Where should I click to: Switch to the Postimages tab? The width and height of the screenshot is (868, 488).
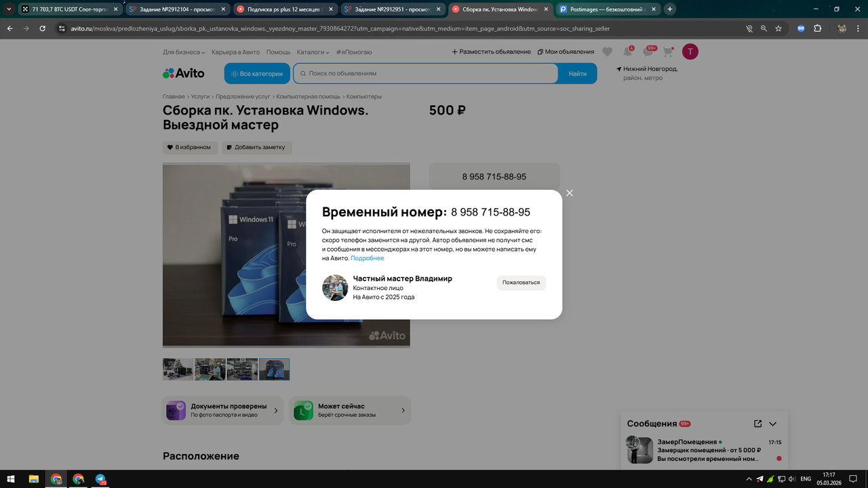607,9
